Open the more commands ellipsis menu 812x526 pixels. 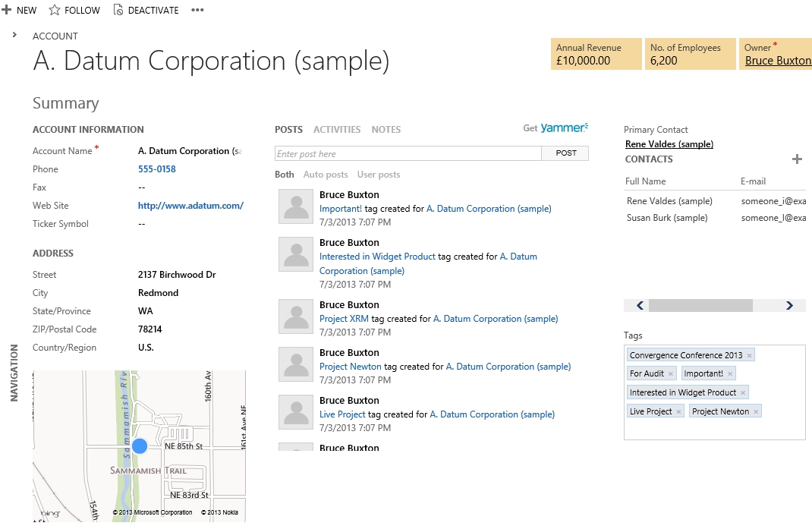coord(197,10)
